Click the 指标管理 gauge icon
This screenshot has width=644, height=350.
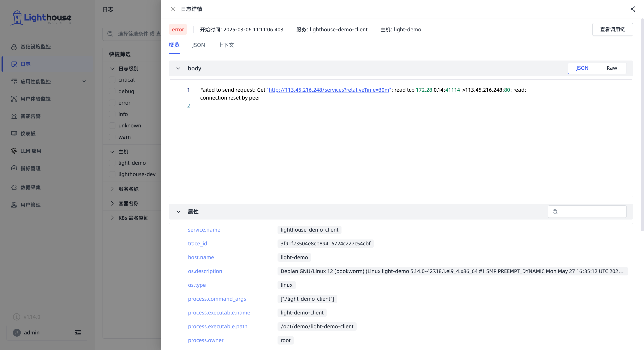(x=14, y=168)
